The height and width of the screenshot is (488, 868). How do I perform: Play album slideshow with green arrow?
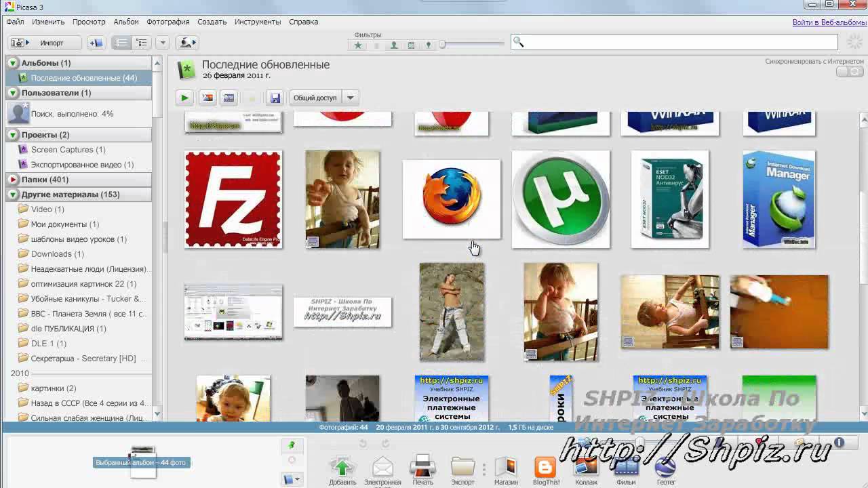(184, 98)
